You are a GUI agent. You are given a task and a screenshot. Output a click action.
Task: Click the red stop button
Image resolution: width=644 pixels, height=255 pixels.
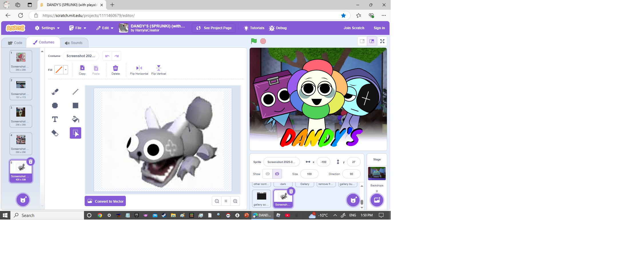click(x=263, y=41)
